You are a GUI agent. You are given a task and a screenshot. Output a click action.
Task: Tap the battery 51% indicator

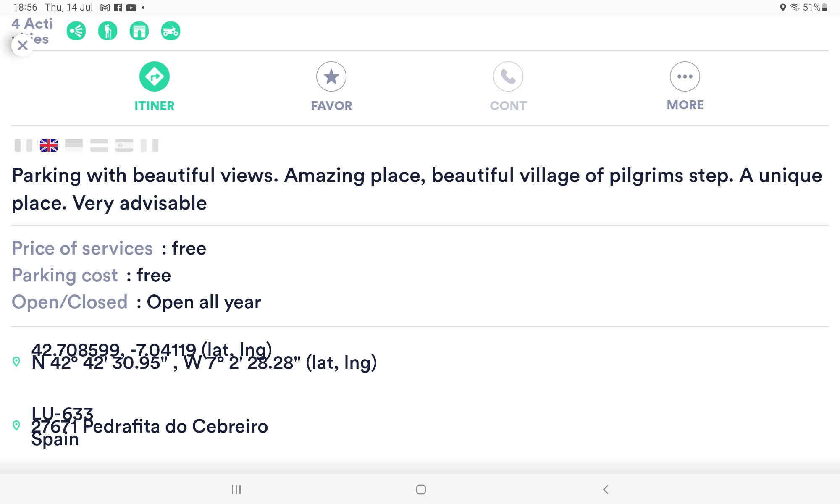tap(815, 8)
